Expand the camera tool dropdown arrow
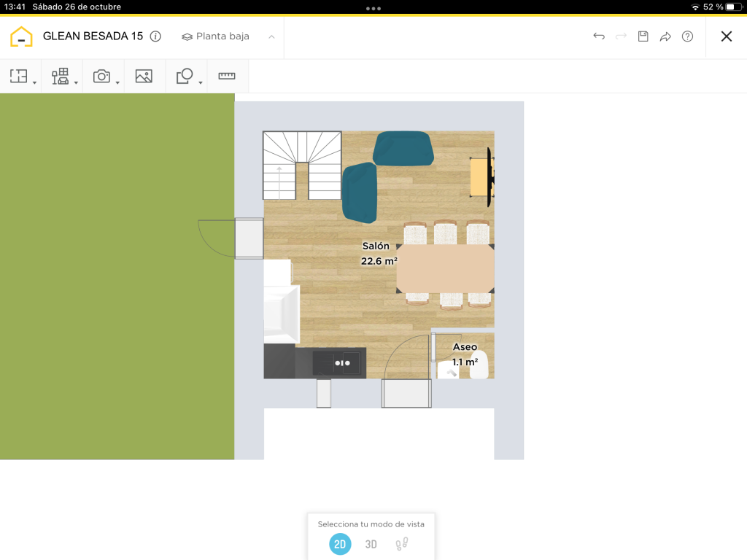This screenshot has width=747, height=560. tap(117, 83)
